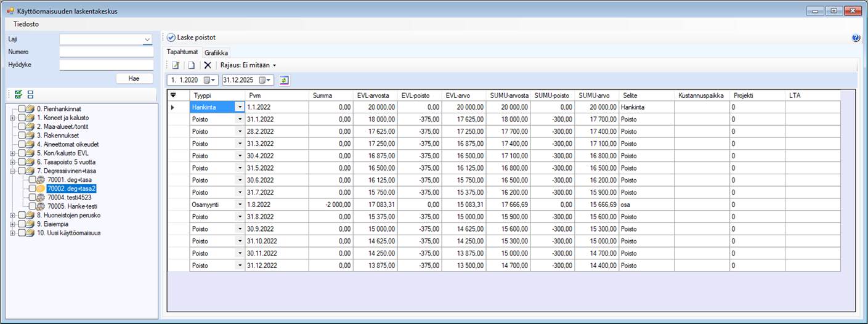Click the uncheck all icon above tree
868x324 pixels.
coord(30,94)
